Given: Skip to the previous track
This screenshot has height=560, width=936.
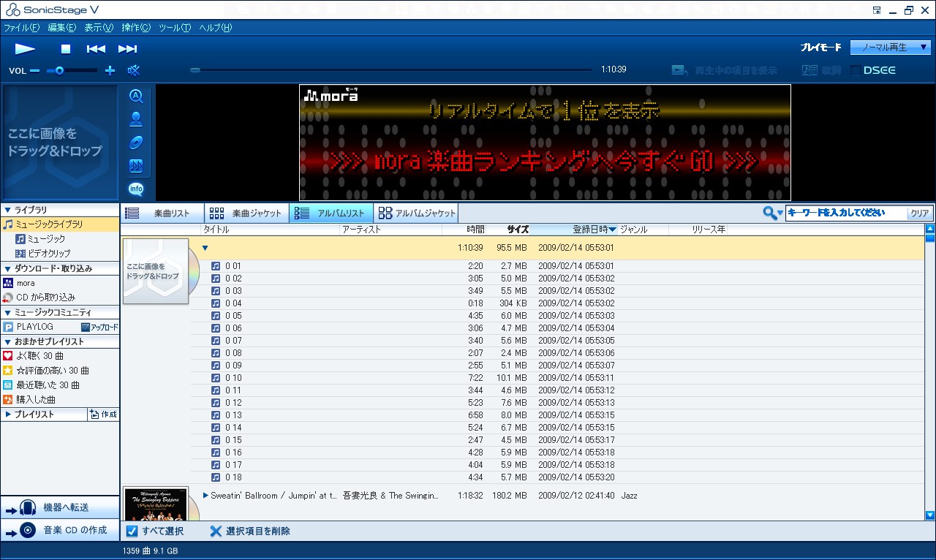Looking at the screenshot, I should [96, 49].
